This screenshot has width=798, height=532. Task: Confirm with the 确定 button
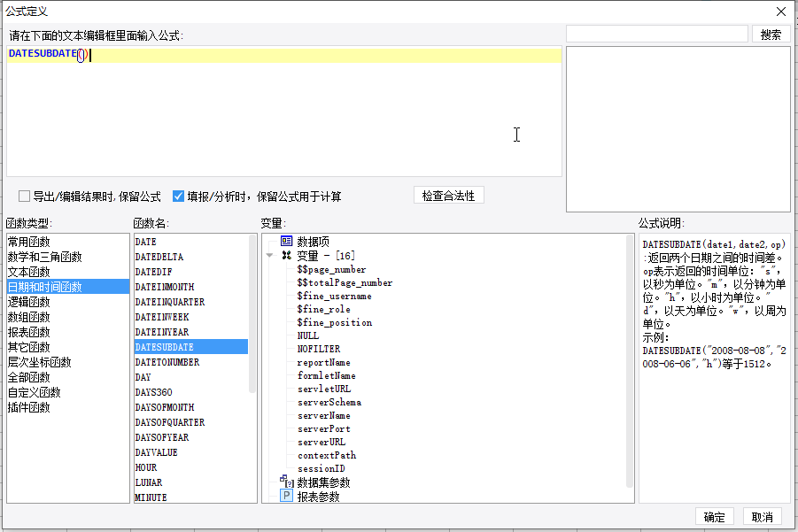coord(714,517)
